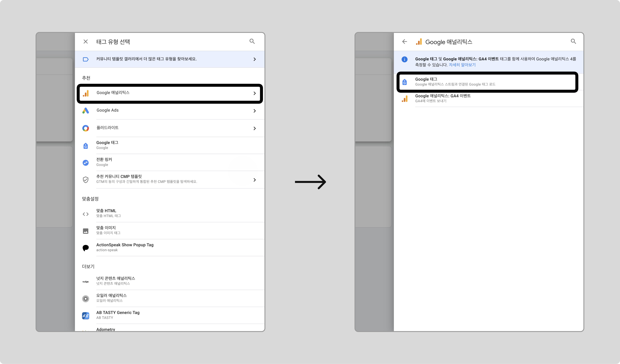Click the AB TASTY logo icon
This screenshot has width=620, height=364.
[x=86, y=316]
